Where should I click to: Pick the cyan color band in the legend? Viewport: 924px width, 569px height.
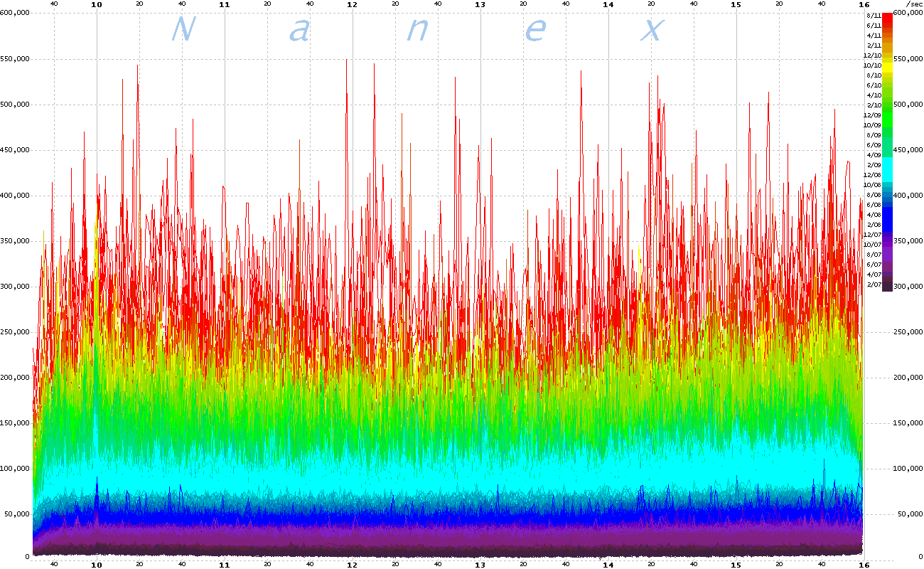(x=887, y=168)
